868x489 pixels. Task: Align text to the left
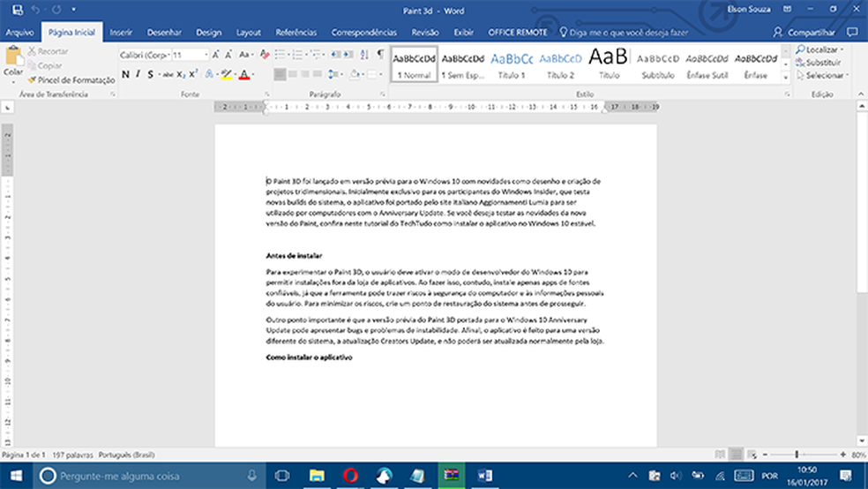(281, 74)
